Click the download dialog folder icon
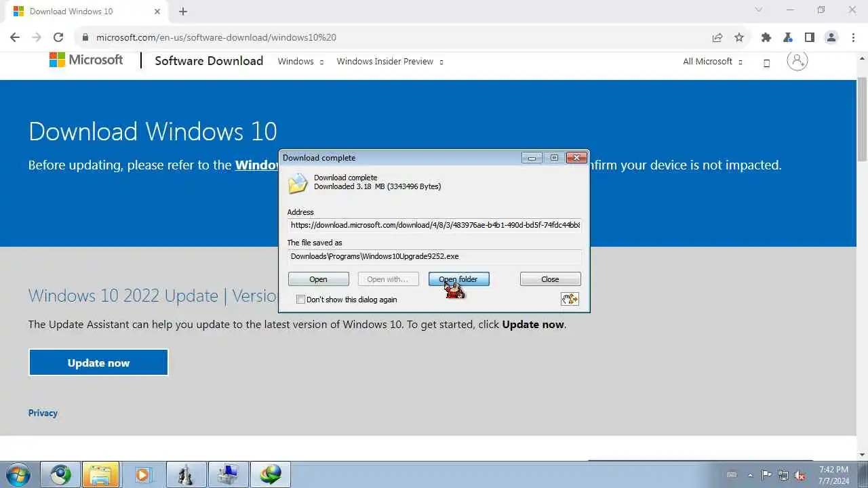 (298, 183)
